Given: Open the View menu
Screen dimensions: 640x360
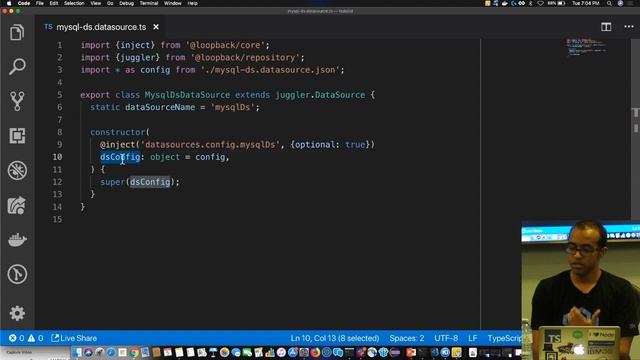Looking at the screenshot, I should (96, 3).
